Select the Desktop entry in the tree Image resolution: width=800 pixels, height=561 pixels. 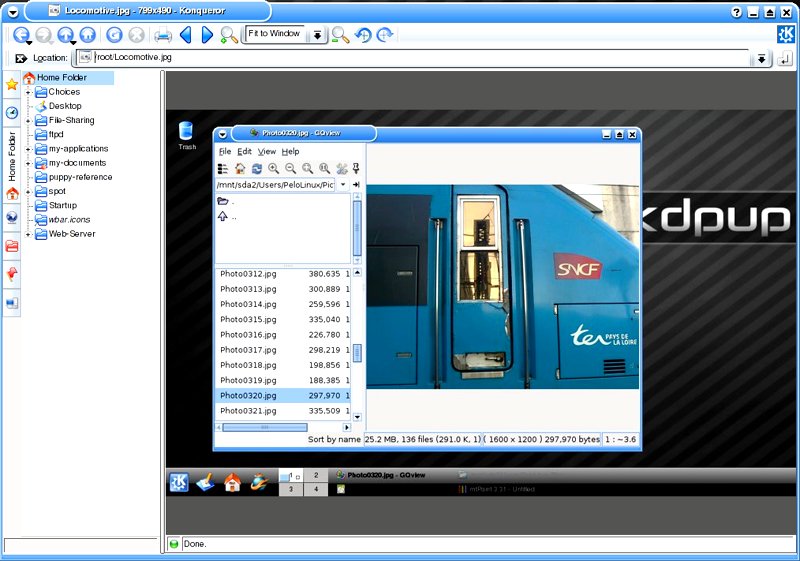[65, 106]
